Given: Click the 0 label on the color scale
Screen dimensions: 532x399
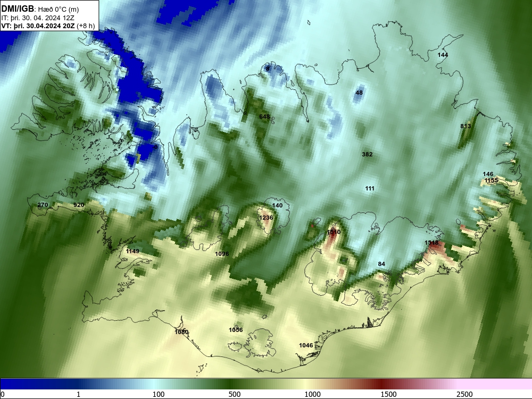Looking at the screenshot, I should (3, 394).
